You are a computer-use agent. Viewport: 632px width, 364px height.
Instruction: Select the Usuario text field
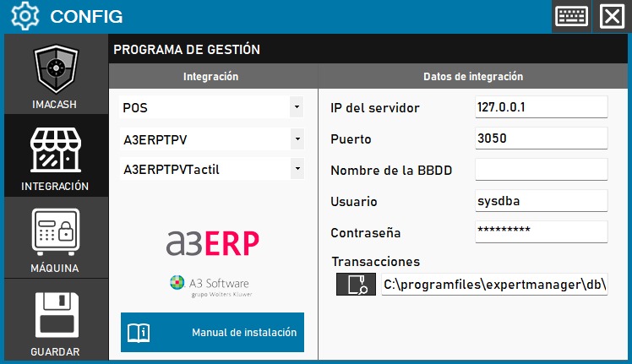(541, 201)
